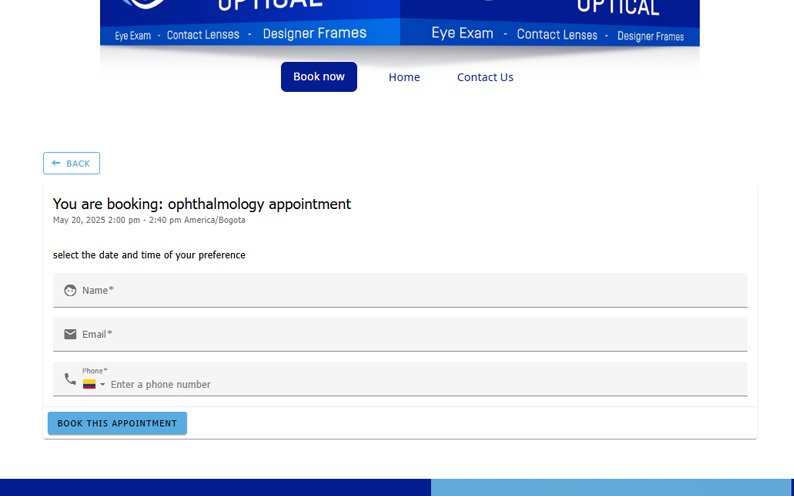Click the light blue footer section

click(x=611, y=487)
